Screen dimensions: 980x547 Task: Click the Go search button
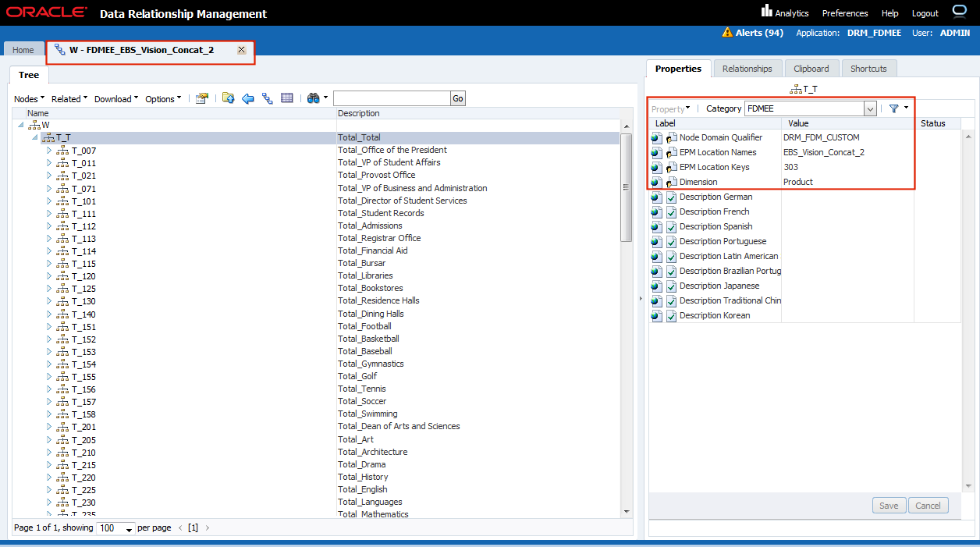point(458,98)
